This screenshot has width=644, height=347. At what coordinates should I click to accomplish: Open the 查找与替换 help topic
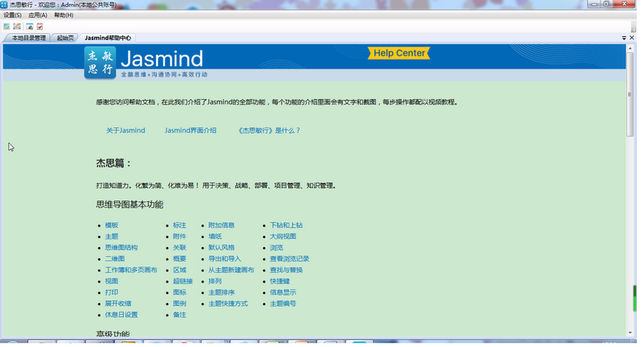(287, 270)
